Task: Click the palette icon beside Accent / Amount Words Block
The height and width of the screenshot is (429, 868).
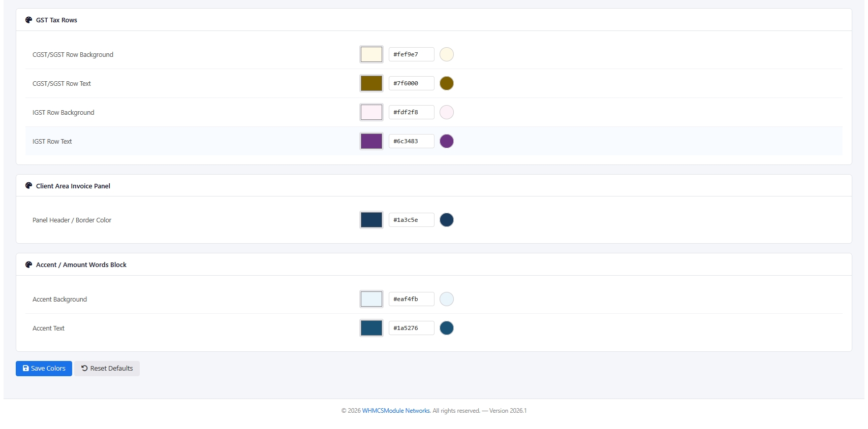Action: [28, 265]
